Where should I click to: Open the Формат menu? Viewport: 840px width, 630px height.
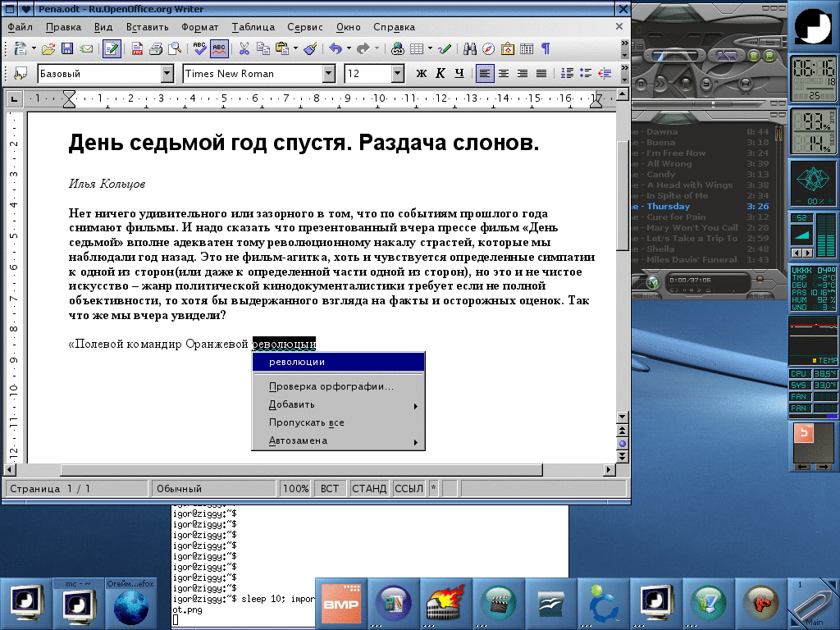pyautogui.click(x=199, y=27)
